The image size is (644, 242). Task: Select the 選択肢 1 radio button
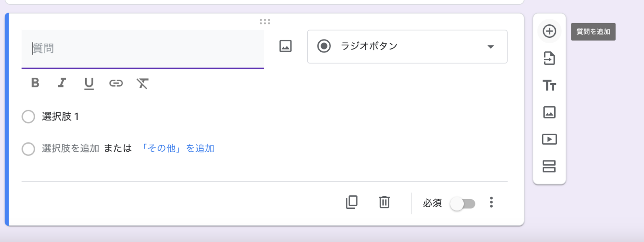[28, 117]
